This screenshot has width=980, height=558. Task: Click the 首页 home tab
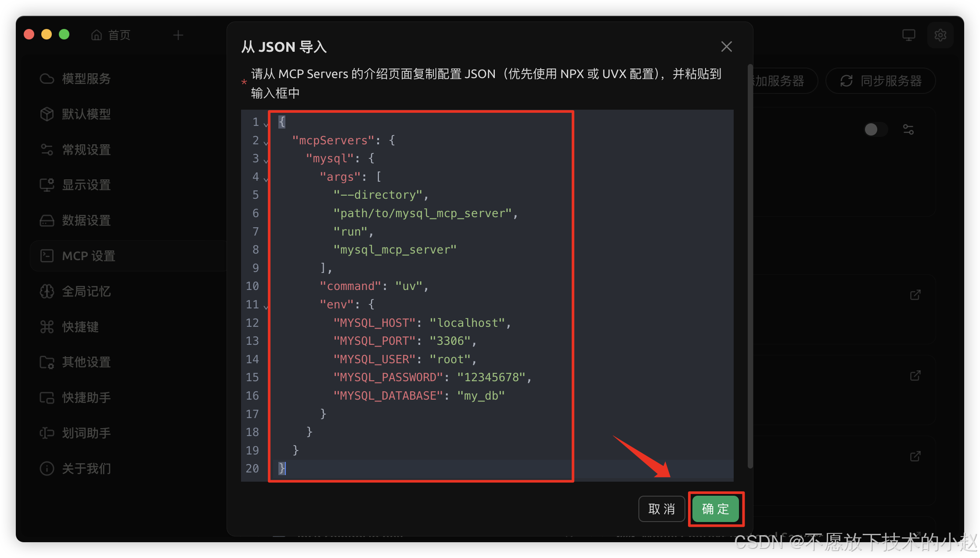pyautogui.click(x=111, y=35)
